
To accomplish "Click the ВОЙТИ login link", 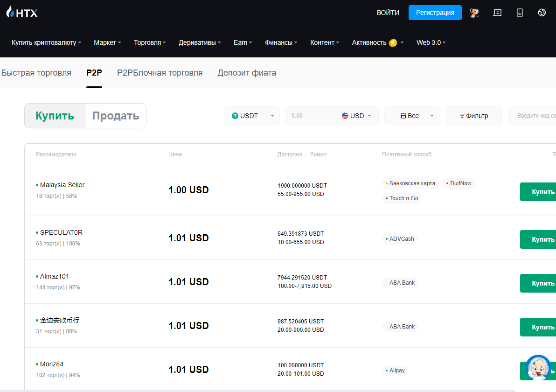I will (x=388, y=13).
